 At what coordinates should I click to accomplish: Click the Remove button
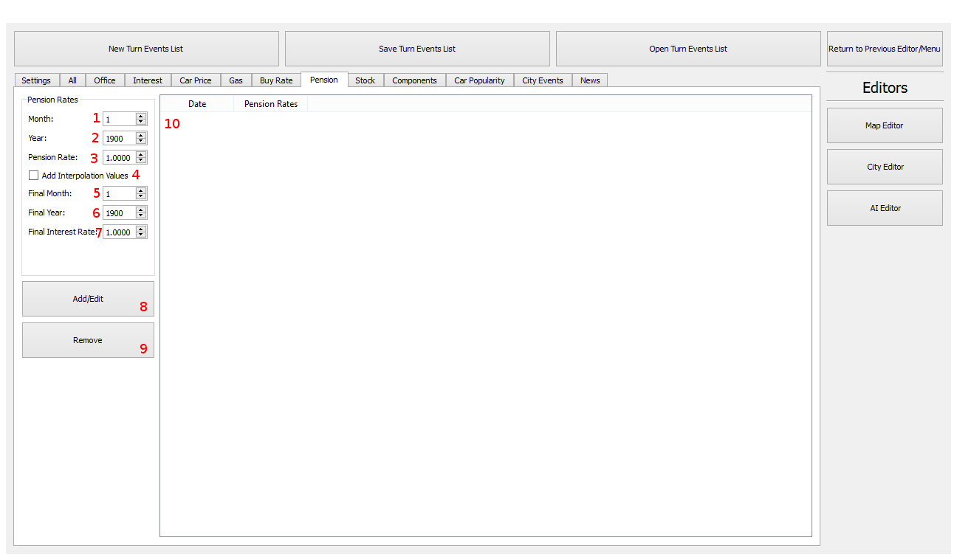[88, 340]
